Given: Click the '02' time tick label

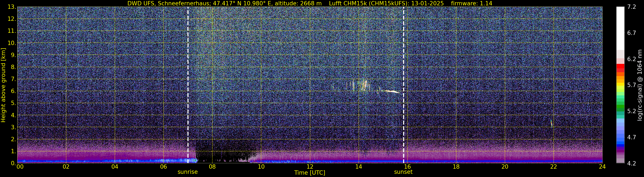Looking at the screenshot, I should [x=66, y=167].
